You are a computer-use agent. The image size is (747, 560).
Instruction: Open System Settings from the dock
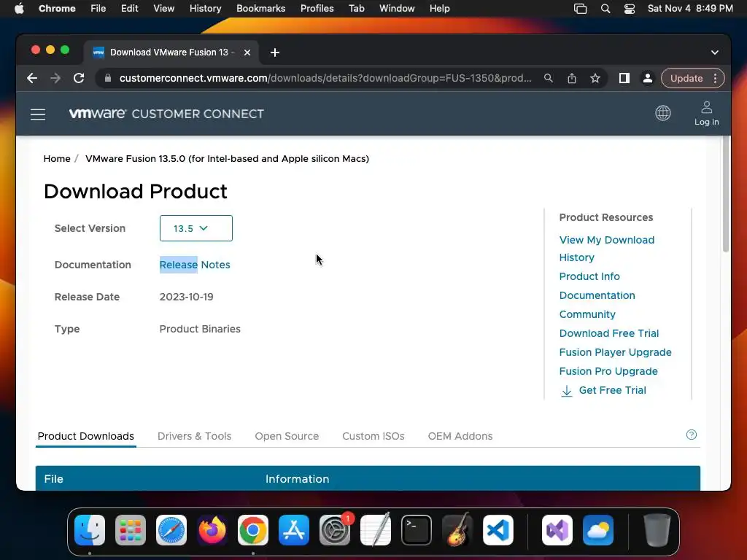(x=334, y=530)
